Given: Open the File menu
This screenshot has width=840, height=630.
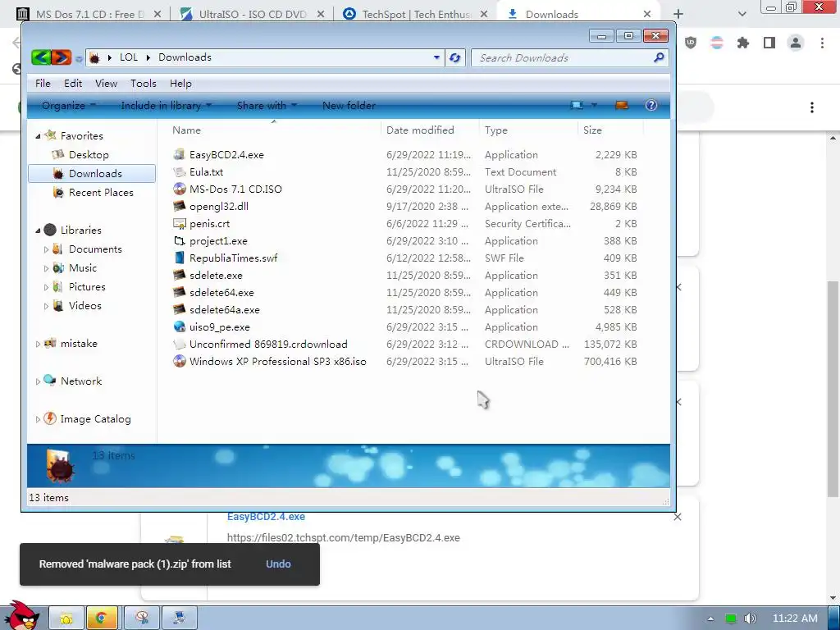Looking at the screenshot, I should (x=43, y=83).
